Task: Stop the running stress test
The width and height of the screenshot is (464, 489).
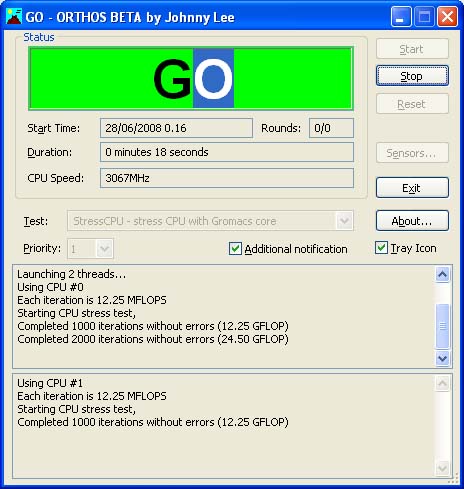Action: [412, 76]
